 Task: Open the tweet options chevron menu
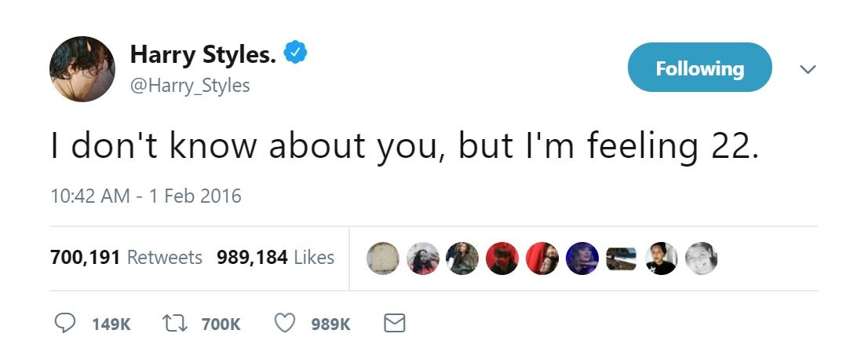(808, 70)
